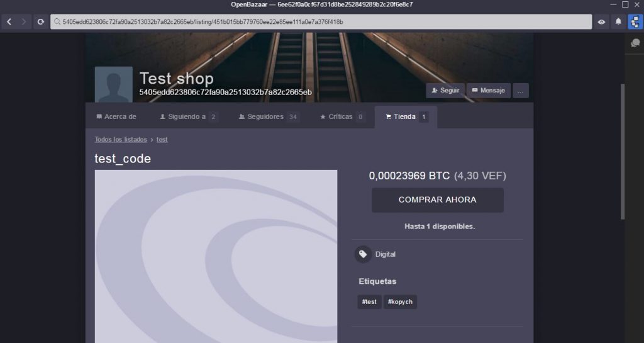Go to the Todos los listados breadcrumb
This screenshot has height=343, width=644.
click(x=121, y=139)
